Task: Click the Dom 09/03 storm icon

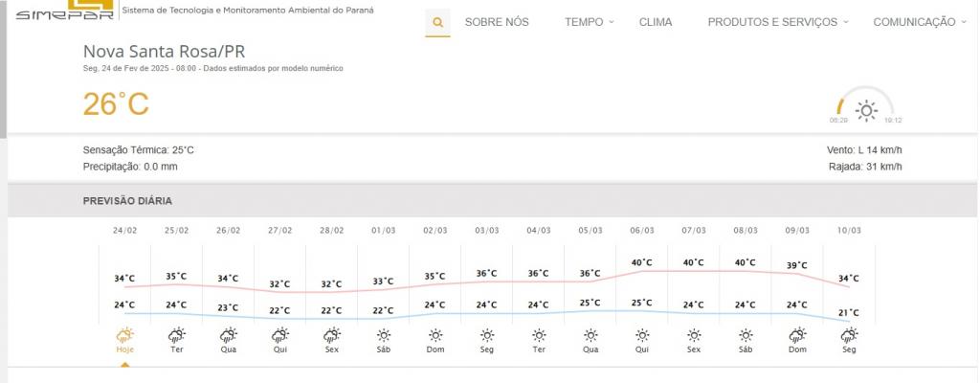Action: point(796,335)
